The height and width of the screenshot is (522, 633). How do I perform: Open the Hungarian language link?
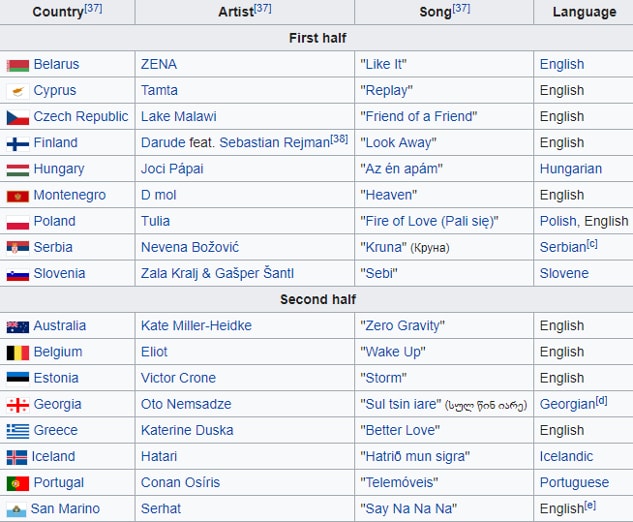(571, 169)
